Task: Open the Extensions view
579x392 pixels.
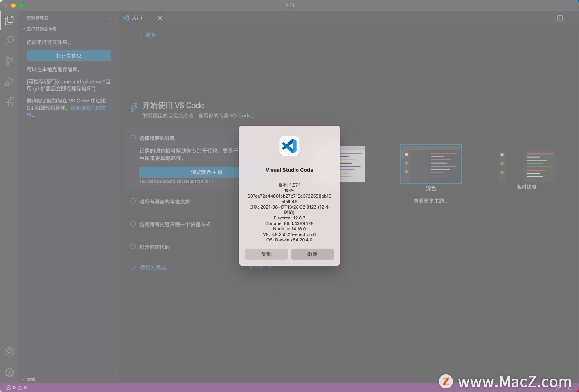Action: click(x=9, y=102)
